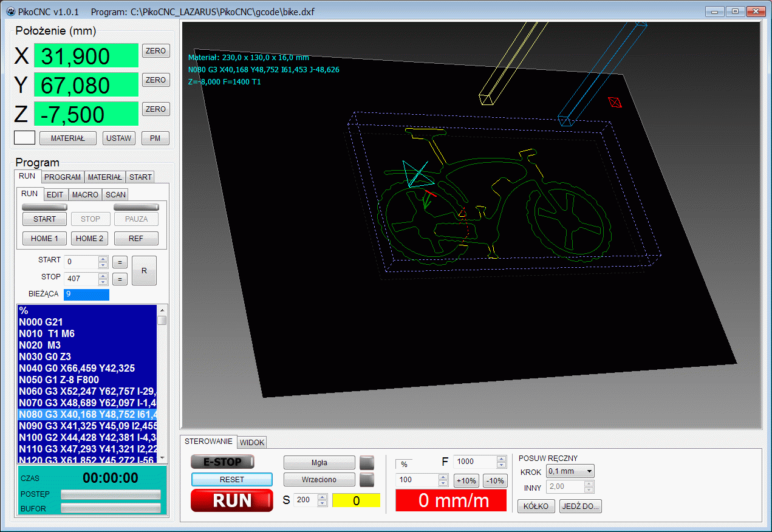The width and height of the screenshot is (772, 532).
Task: Hit the E-STOP emergency button
Action: coord(222,462)
